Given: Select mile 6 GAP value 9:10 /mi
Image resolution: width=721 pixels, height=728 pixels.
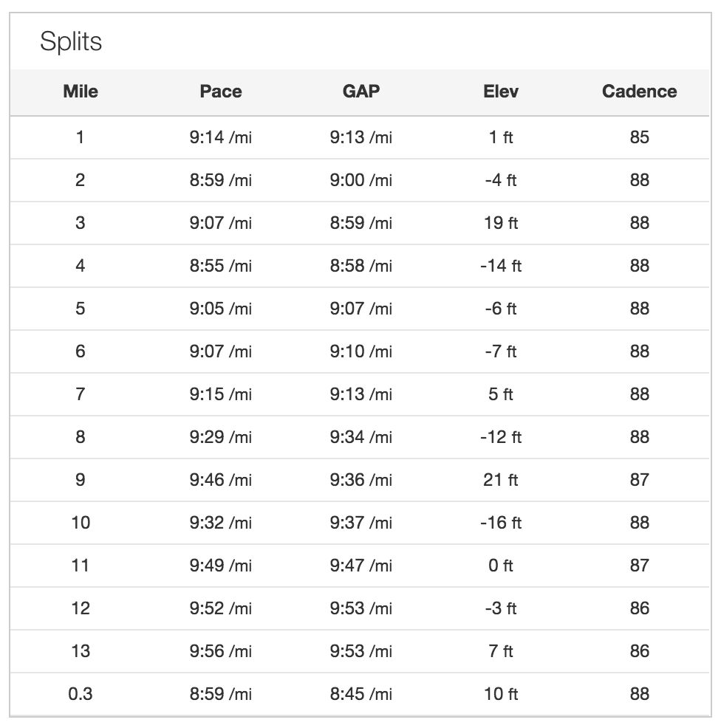Looking at the screenshot, I should (x=361, y=351).
